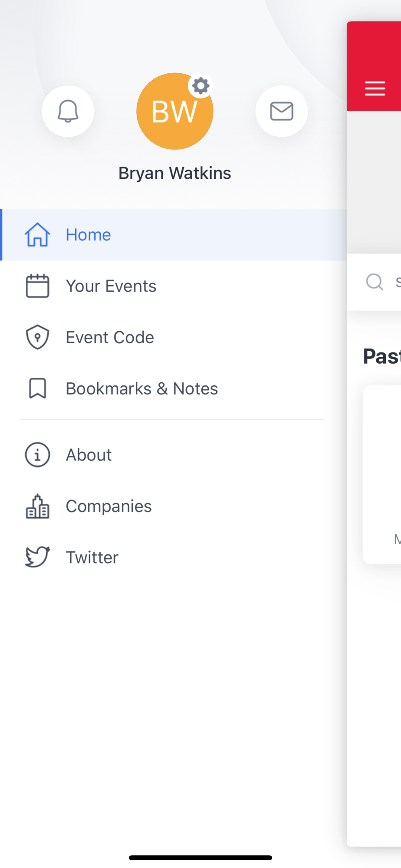Click the search magnifier field

(x=374, y=282)
